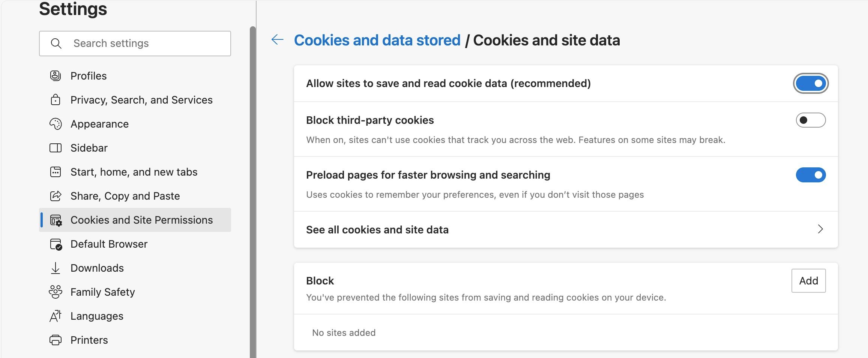
Task: Click the Downloads arrow icon
Action: pos(56,268)
